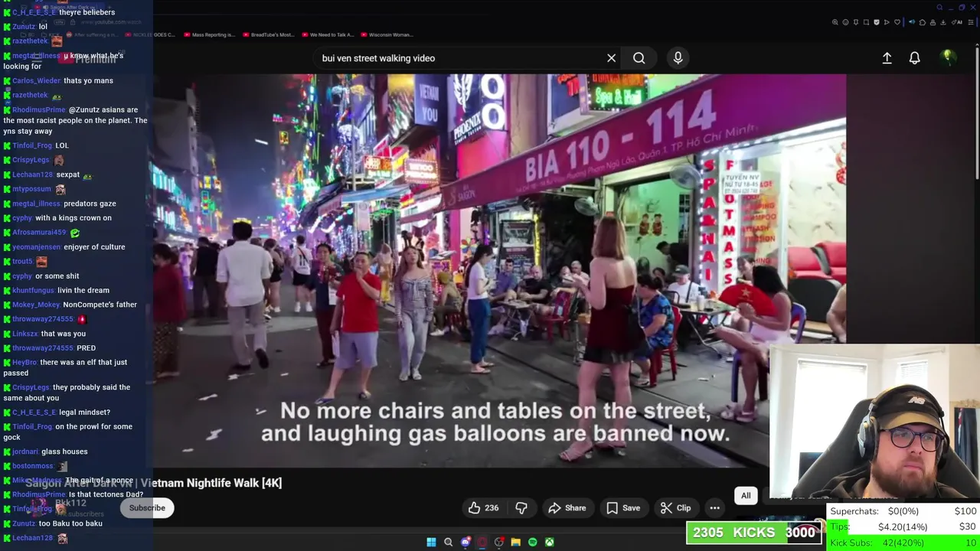Open the Discord icon in the taskbar
Screen dimensions: 980x551
(465, 543)
